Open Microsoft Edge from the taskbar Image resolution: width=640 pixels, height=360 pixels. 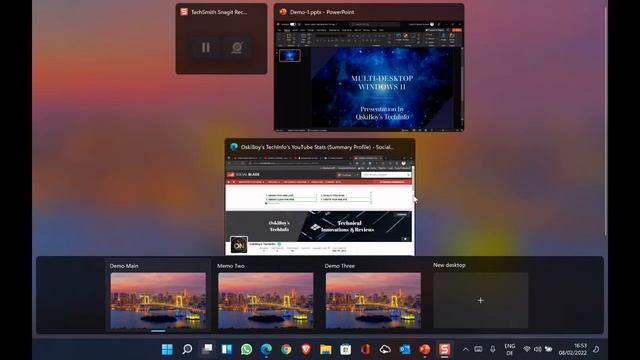267,349
